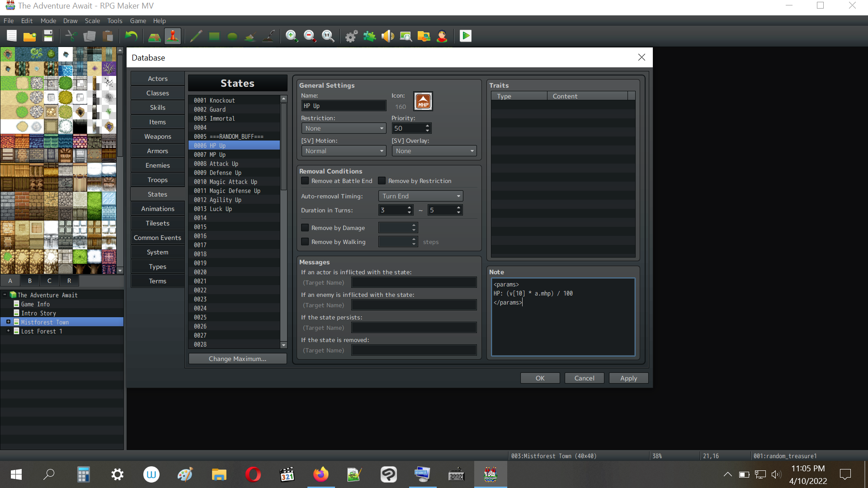Tick the Remove by Damage checkbox
Screen dimensions: 868x488
coord(305,228)
